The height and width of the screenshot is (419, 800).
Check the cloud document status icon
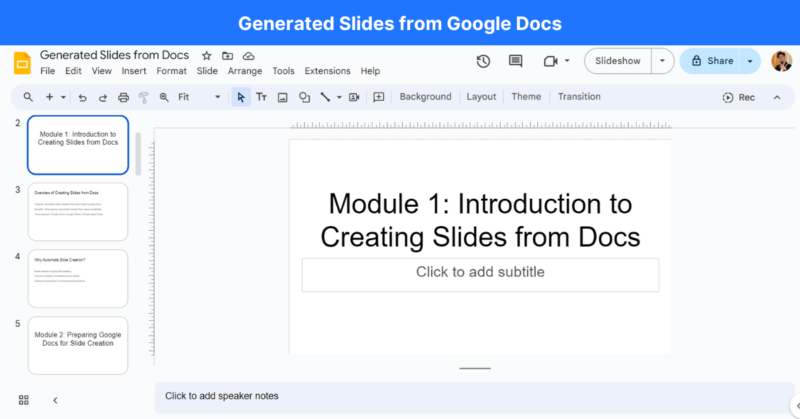point(248,56)
